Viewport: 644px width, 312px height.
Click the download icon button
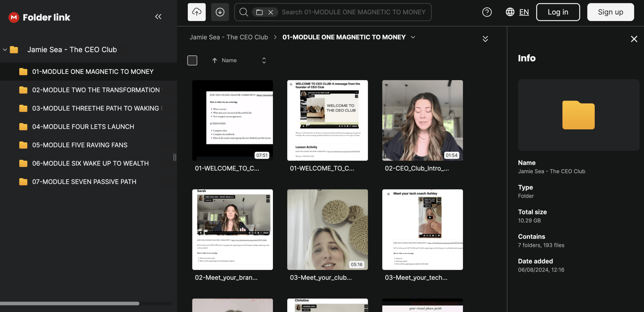pyautogui.click(x=220, y=12)
